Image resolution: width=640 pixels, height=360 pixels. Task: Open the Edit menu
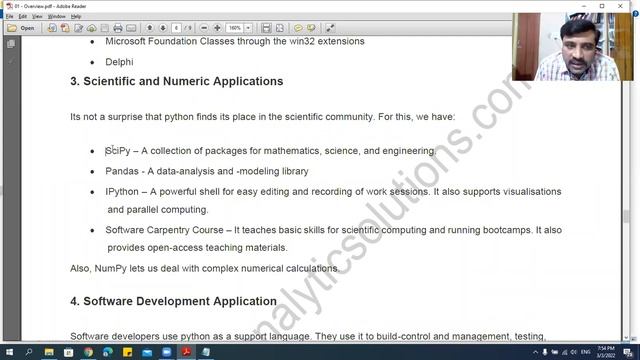tap(23, 16)
